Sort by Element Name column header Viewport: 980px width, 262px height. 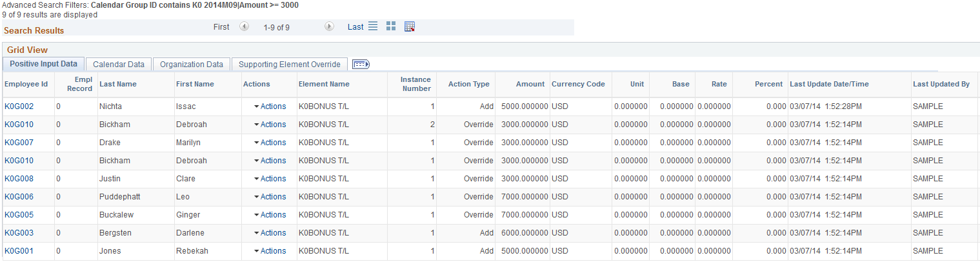pos(324,84)
